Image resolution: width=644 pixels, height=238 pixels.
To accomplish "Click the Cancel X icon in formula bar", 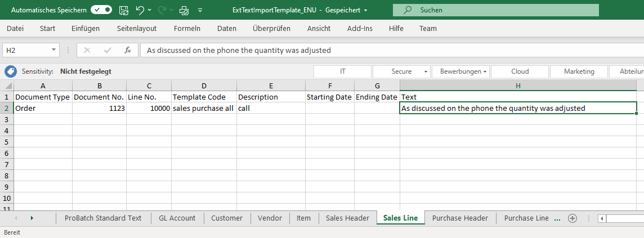I will click(x=87, y=50).
